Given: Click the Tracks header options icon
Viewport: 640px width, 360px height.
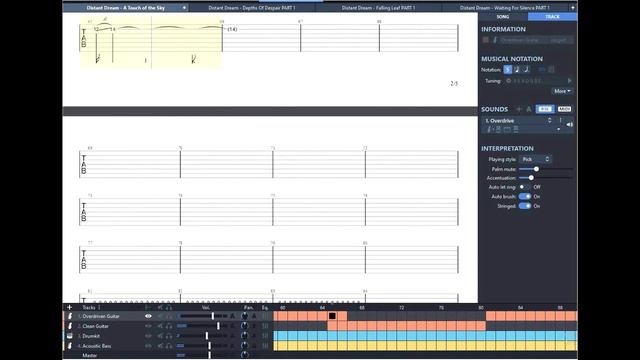Looking at the screenshot, I should [99, 307].
